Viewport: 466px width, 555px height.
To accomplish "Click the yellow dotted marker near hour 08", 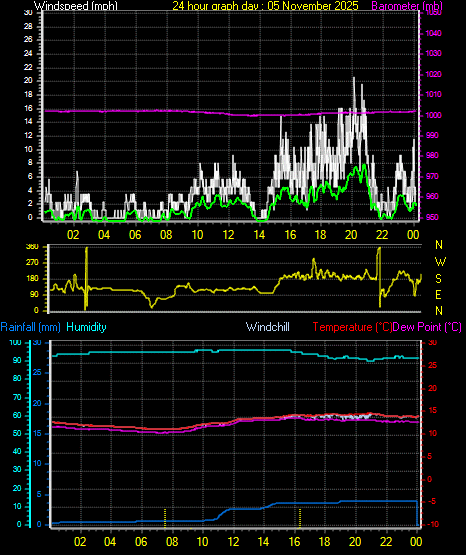I will tap(165, 518).
